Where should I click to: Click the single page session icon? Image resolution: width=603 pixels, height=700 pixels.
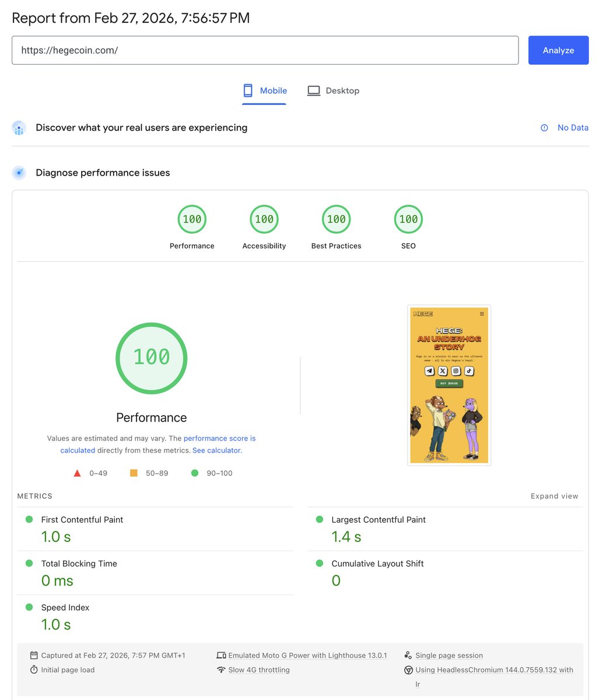point(408,655)
